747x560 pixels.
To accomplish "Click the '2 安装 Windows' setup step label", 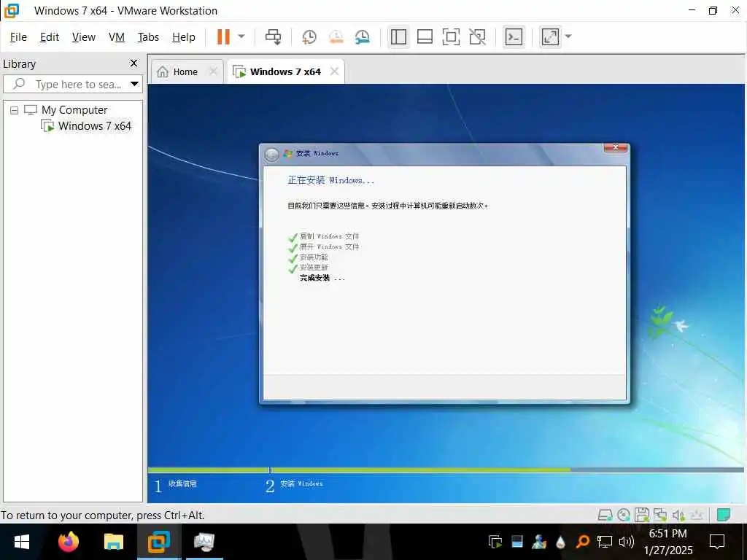I will (294, 485).
